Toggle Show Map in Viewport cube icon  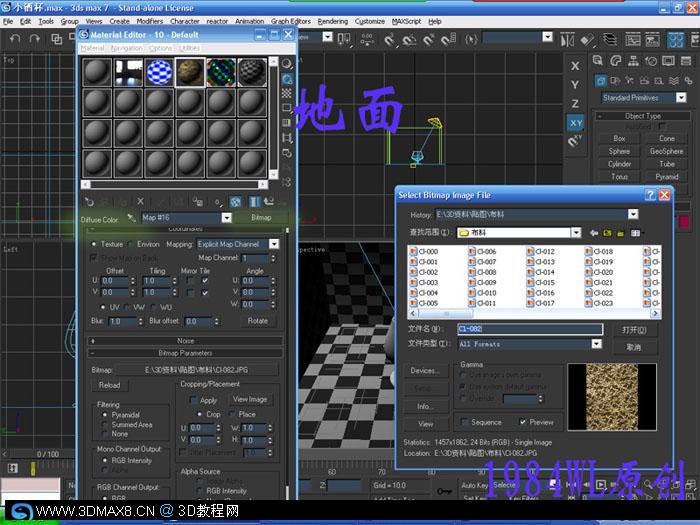(x=235, y=202)
